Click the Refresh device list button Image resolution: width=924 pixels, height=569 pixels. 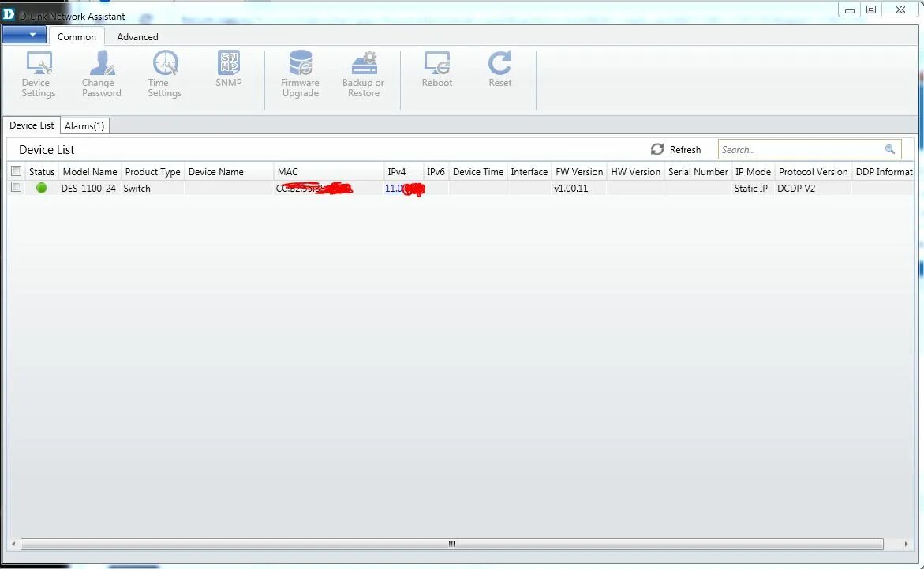click(676, 150)
